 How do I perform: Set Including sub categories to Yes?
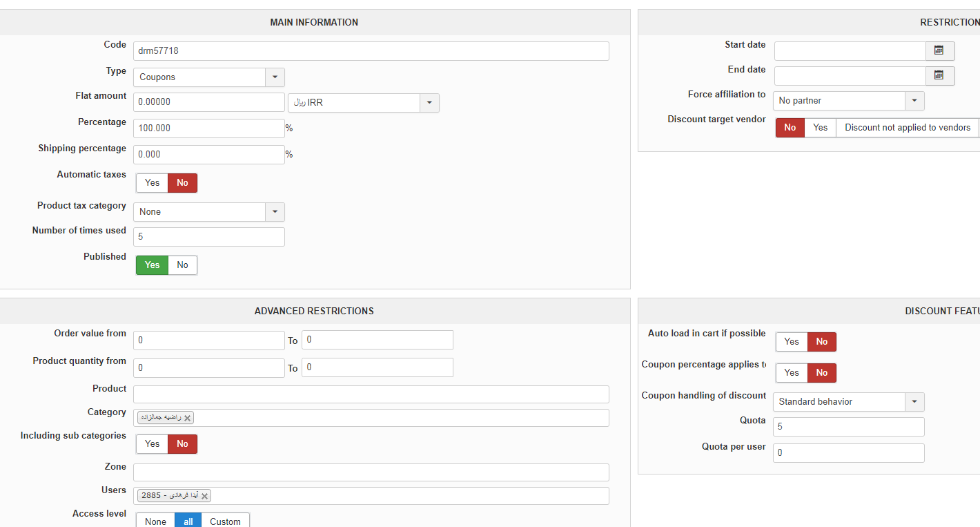pos(152,444)
